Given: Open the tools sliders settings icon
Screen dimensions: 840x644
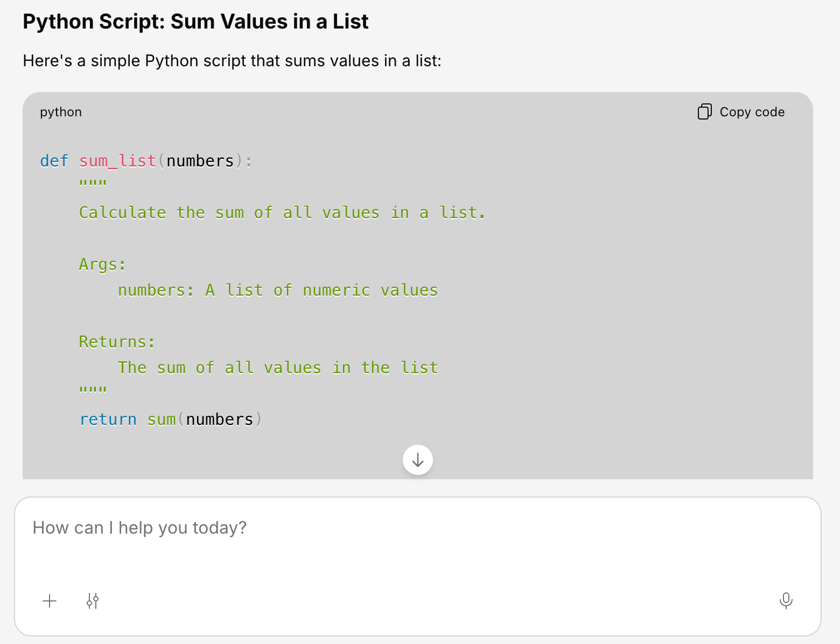Looking at the screenshot, I should [93, 601].
